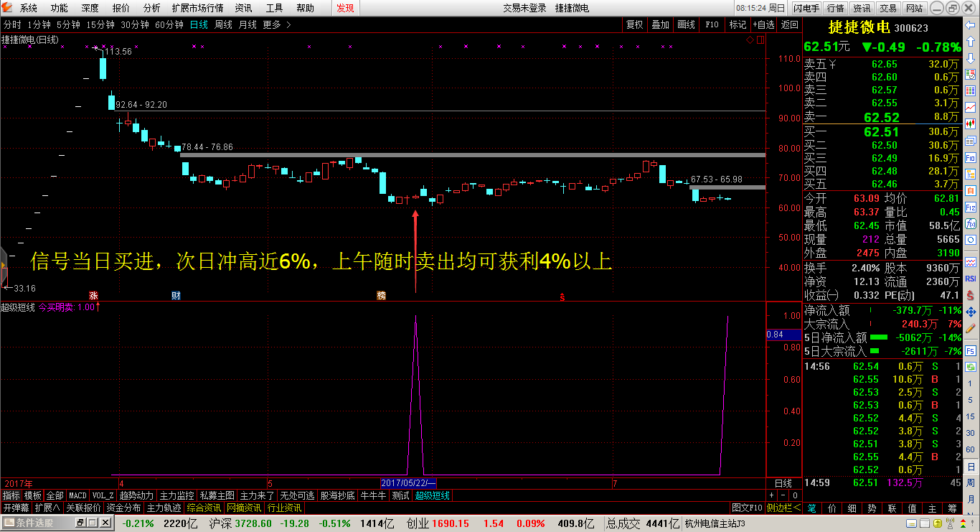Image resolution: width=980 pixels, height=532 pixels.
Task: Click the diamond icon above price axis
Action: (750, 39)
